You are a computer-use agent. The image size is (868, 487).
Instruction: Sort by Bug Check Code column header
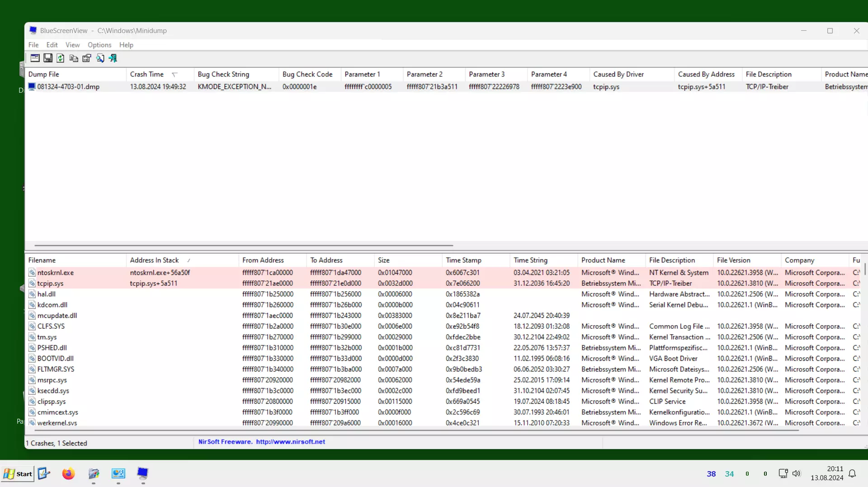[x=310, y=74]
